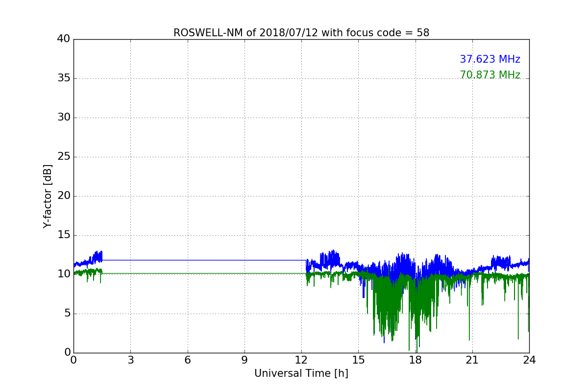
Task: Click the x-axis tick label 12
Action: [x=301, y=360]
